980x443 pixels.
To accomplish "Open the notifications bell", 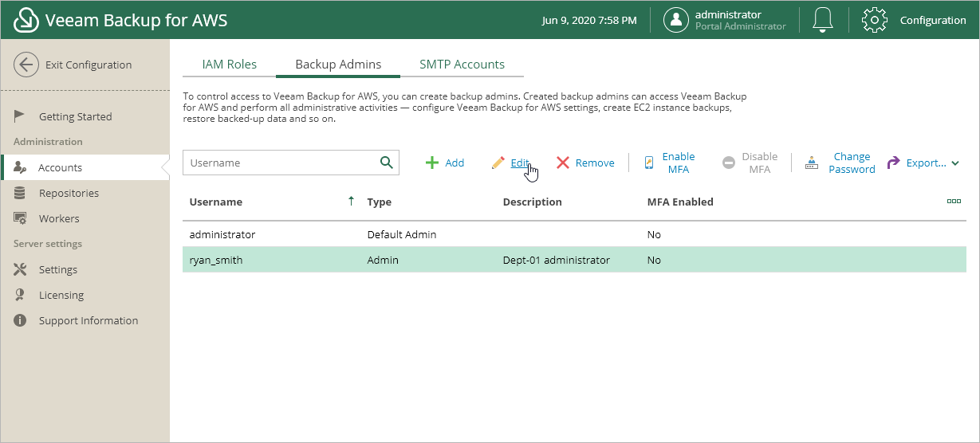I will coord(823,20).
